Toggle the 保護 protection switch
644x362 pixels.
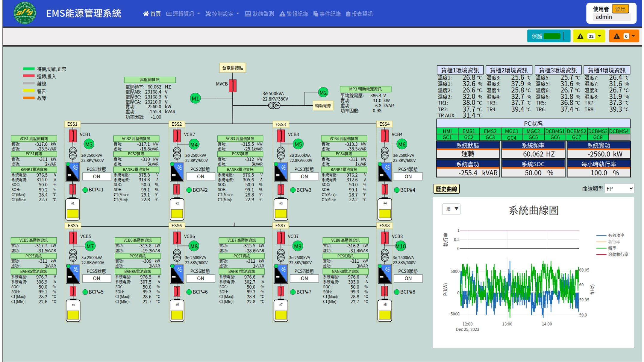[x=553, y=36]
